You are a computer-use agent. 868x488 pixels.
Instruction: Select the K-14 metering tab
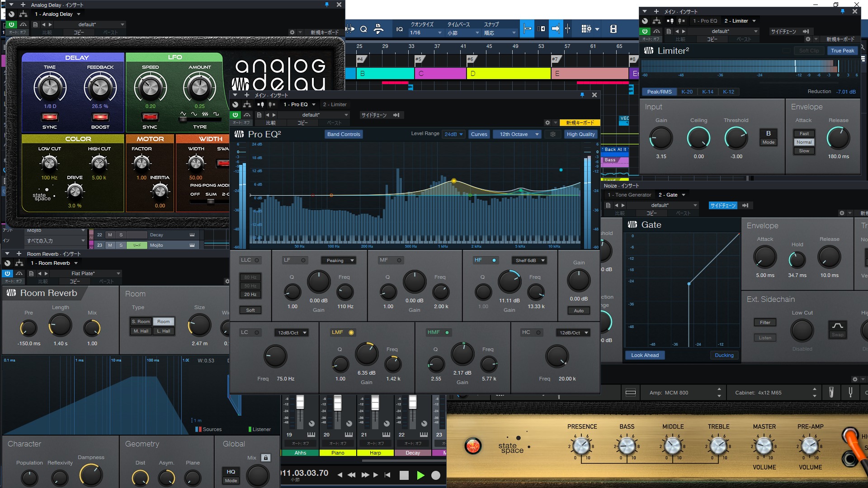[708, 92]
